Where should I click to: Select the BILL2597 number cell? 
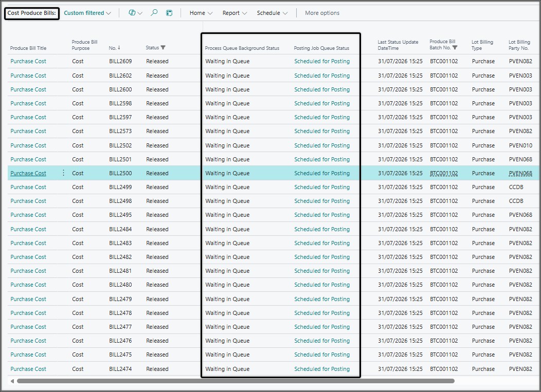(x=120, y=117)
